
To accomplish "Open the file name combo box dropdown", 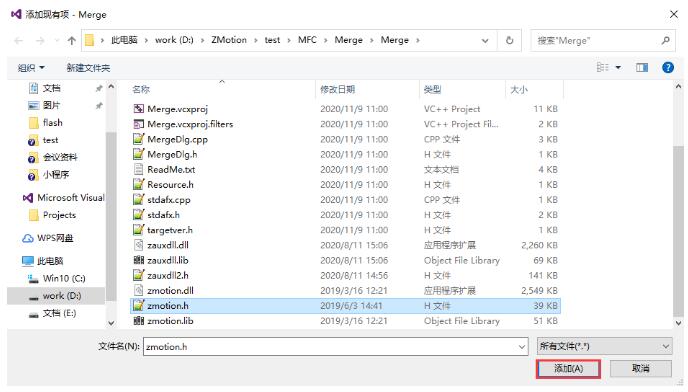I will [x=522, y=347].
